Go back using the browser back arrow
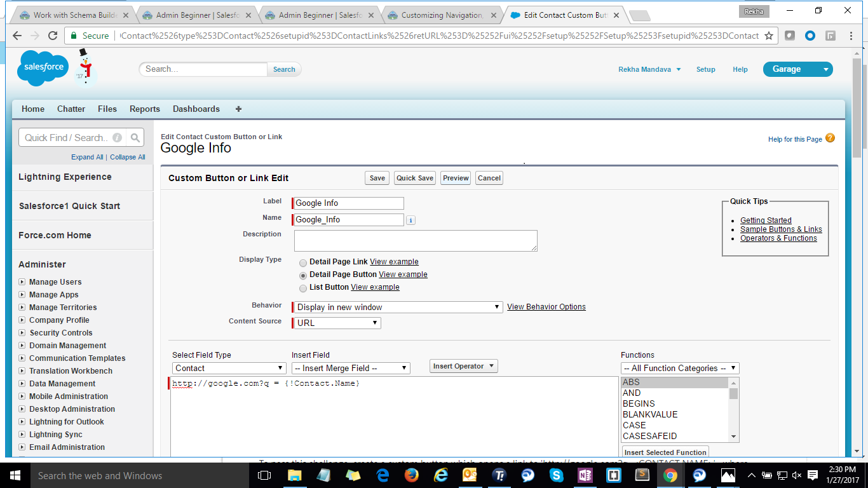The height and width of the screenshot is (488, 868). click(17, 36)
